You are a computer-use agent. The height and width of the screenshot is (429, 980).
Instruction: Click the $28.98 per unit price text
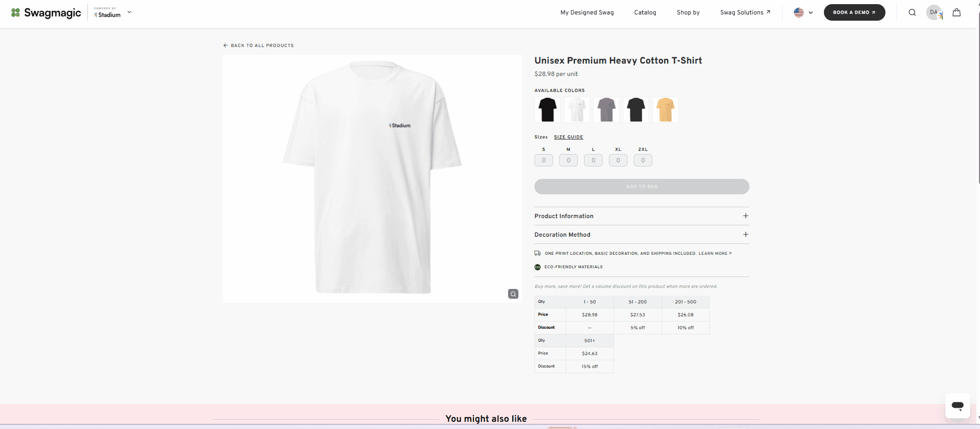coord(556,74)
